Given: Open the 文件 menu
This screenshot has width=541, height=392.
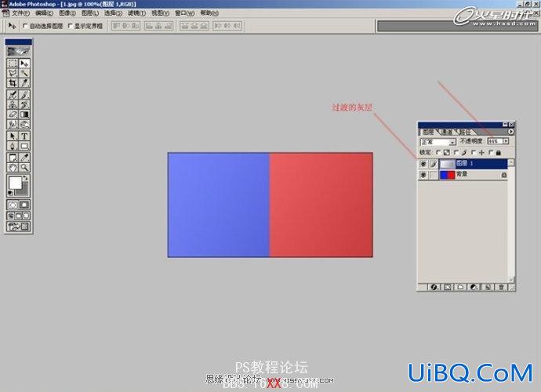Looking at the screenshot, I should pyautogui.click(x=20, y=13).
